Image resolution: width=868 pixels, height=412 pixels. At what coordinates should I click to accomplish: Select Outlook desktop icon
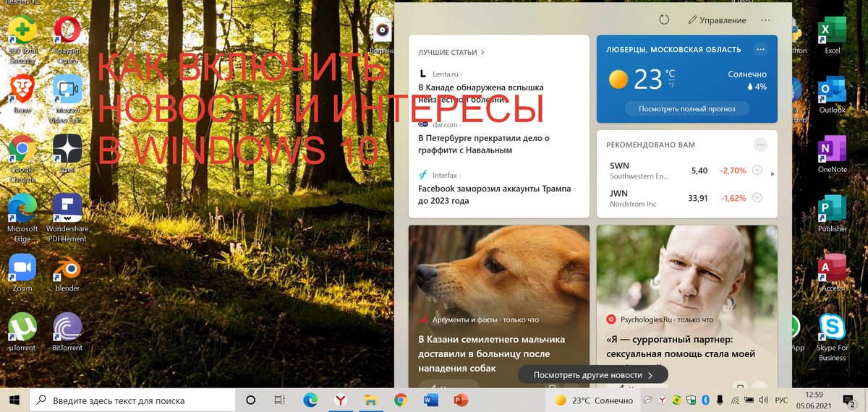(832, 95)
